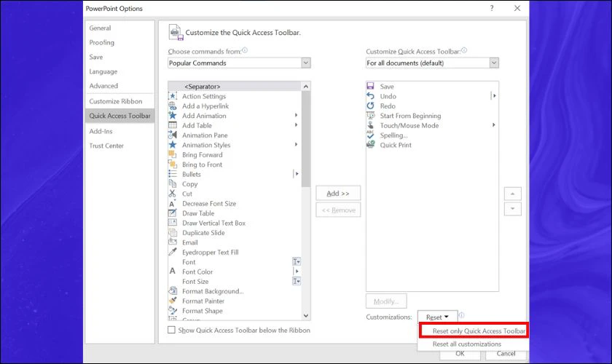Expand the Reset dropdown button

437,317
